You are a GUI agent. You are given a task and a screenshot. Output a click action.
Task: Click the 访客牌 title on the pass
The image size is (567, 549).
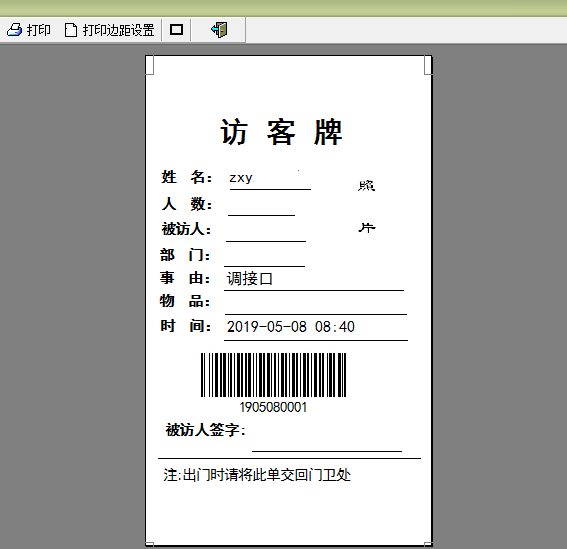[281, 132]
